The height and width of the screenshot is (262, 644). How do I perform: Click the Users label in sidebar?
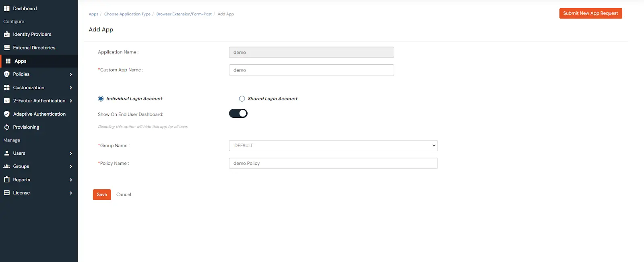pyautogui.click(x=19, y=154)
